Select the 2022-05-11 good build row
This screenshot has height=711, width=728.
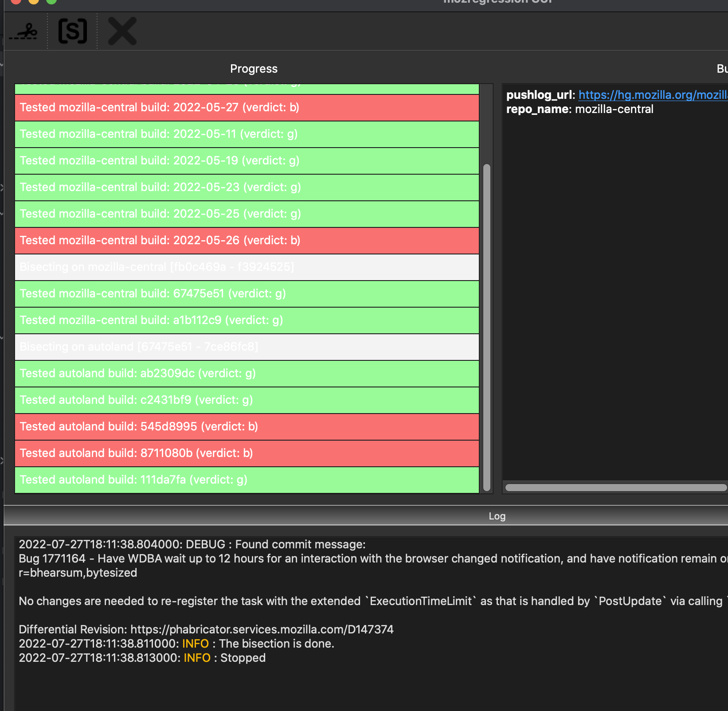coord(247,134)
